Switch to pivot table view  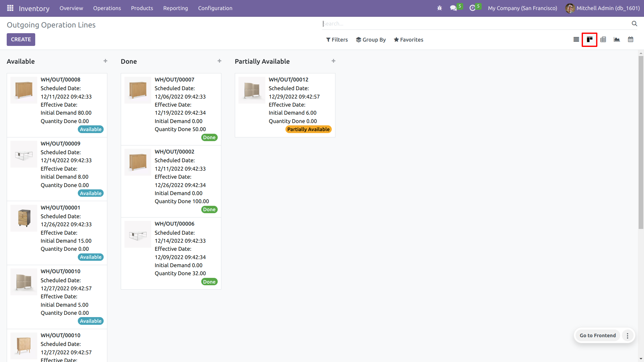pos(603,40)
